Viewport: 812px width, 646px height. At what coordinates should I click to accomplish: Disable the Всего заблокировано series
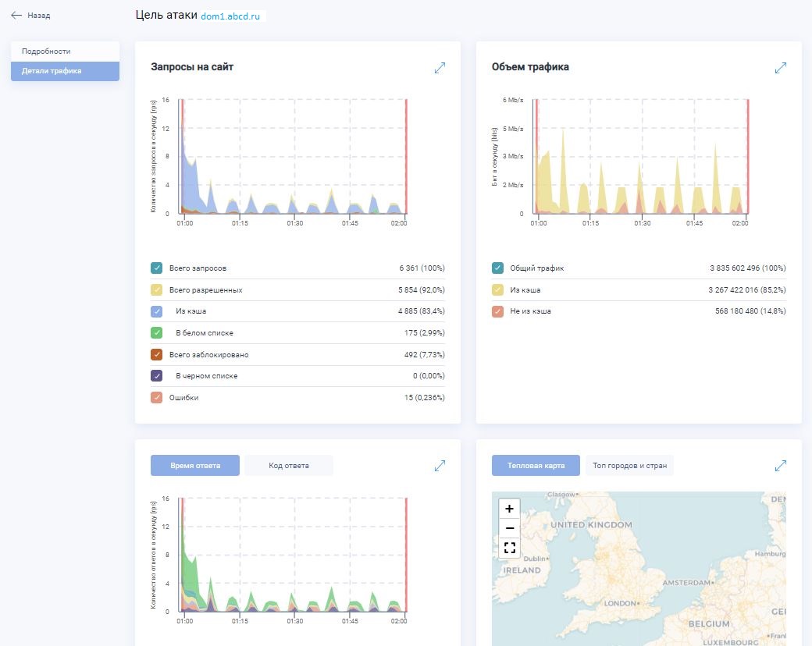tap(157, 355)
